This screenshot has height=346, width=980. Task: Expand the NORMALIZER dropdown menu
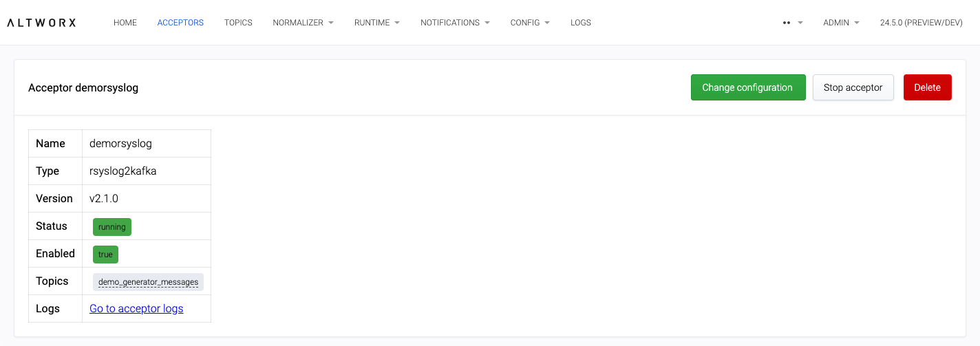pos(303,23)
